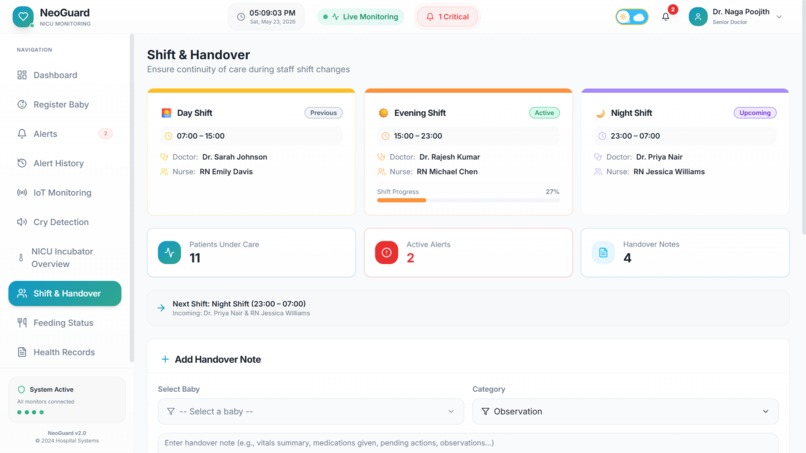Viewport: 806px width, 453px height.
Task: Open Dashboard from navigation
Action: (65, 75)
